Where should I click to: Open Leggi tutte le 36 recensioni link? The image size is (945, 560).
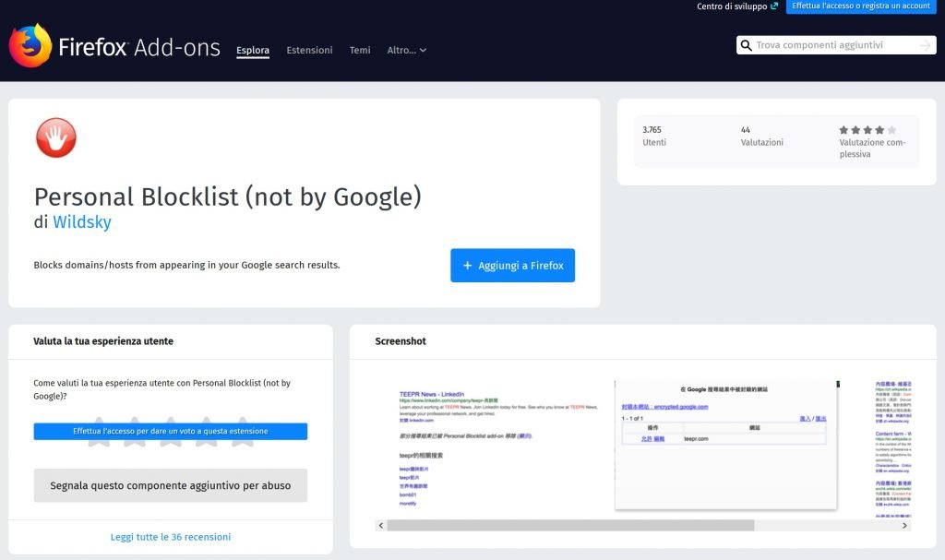(x=171, y=537)
